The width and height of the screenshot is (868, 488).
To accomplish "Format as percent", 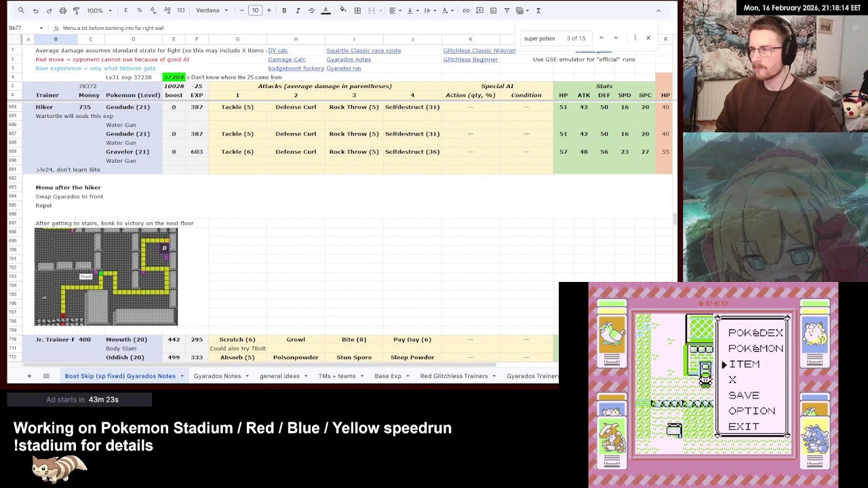I will [x=140, y=11].
